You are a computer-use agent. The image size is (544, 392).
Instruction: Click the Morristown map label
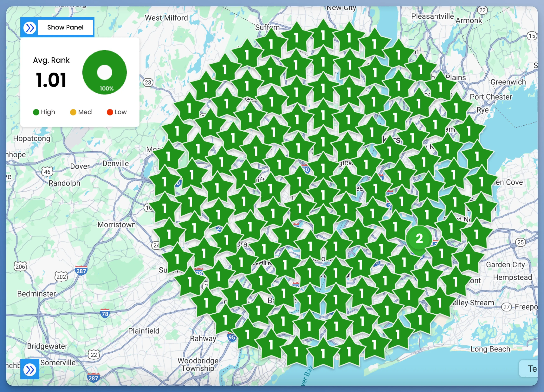tap(116, 225)
